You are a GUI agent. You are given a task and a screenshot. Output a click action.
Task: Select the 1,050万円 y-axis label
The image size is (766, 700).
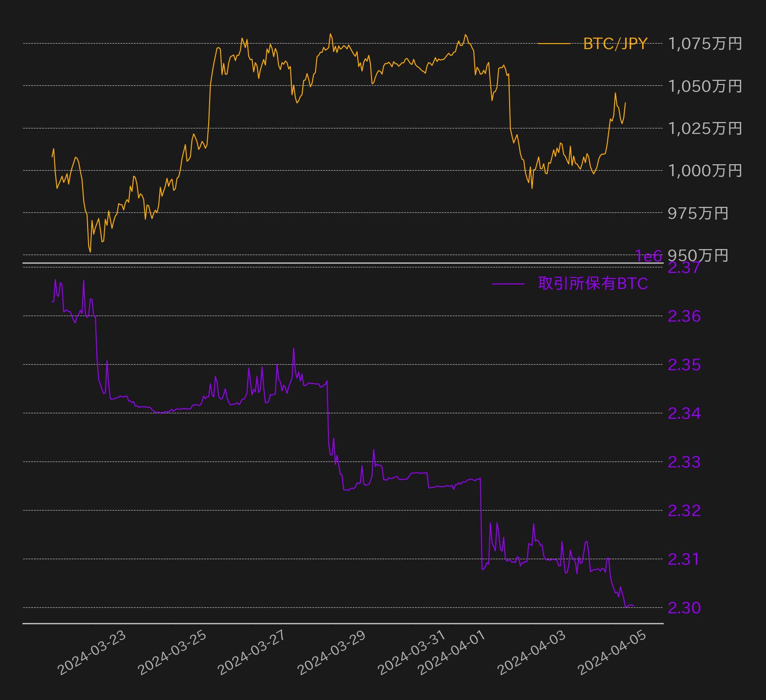tap(705, 86)
